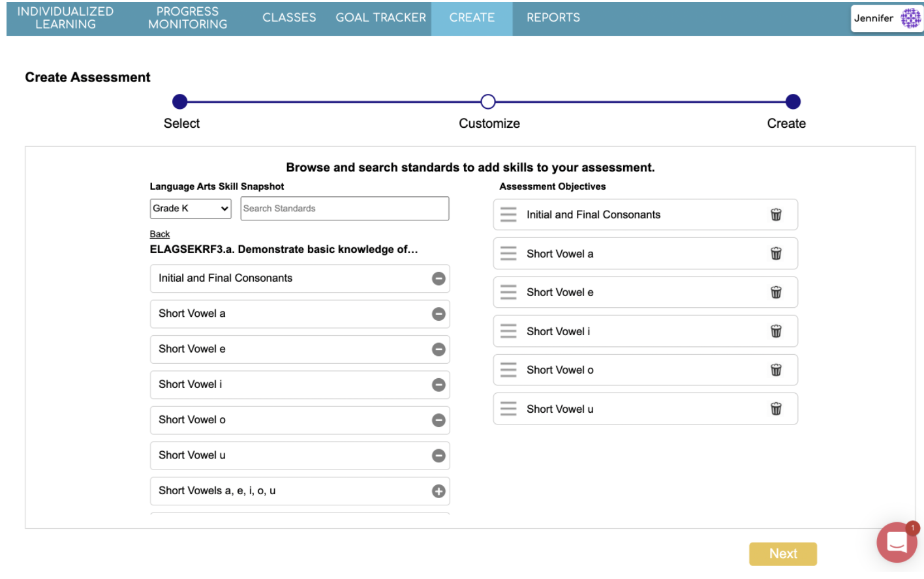Switch to the Reports tab
Image resolution: width=924 pixels, height=579 pixels.
click(x=553, y=18)
